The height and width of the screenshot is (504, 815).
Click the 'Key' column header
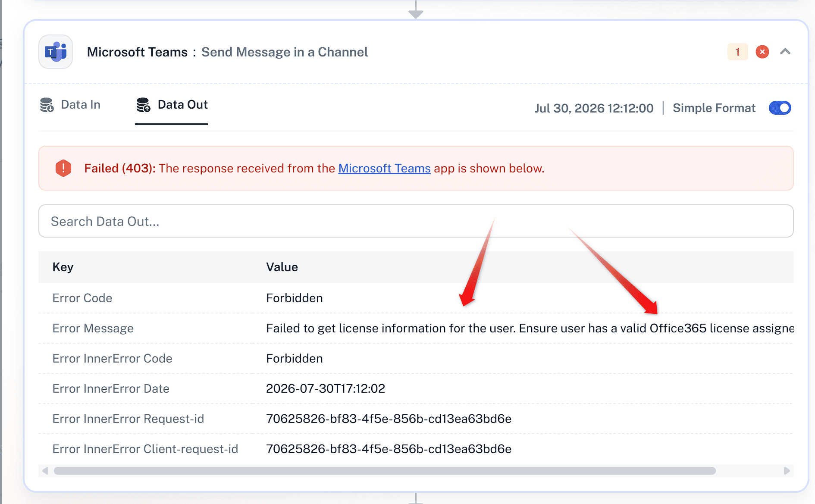point(63,267)
